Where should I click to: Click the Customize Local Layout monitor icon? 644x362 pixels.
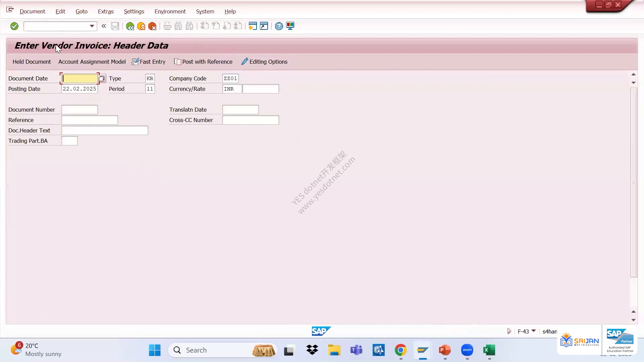(290, 26)
